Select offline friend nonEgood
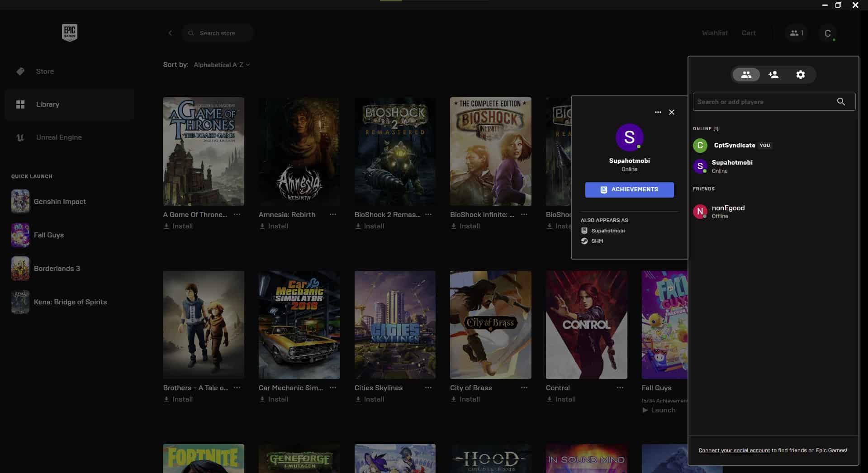The width and height of the screenshot is (868, 473). pyautogui.click(x=728, y=211)
